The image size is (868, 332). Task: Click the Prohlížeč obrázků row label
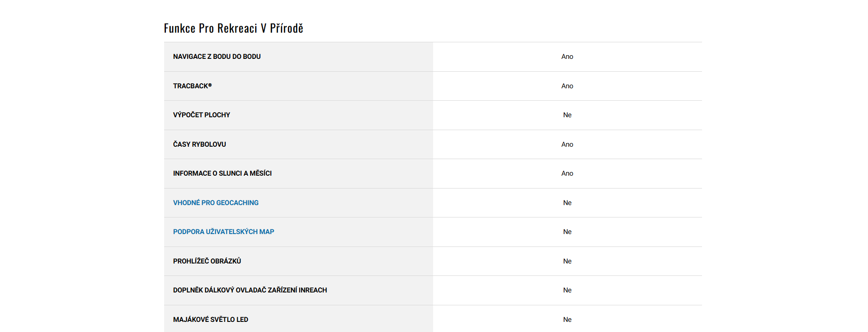click(207, 261)
